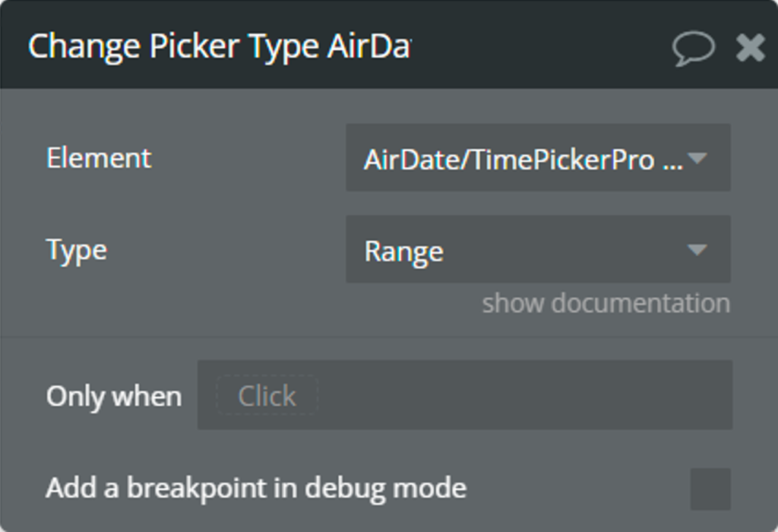Click the Type field label
The image size is (778, 532).
click(x=77, y=250)
